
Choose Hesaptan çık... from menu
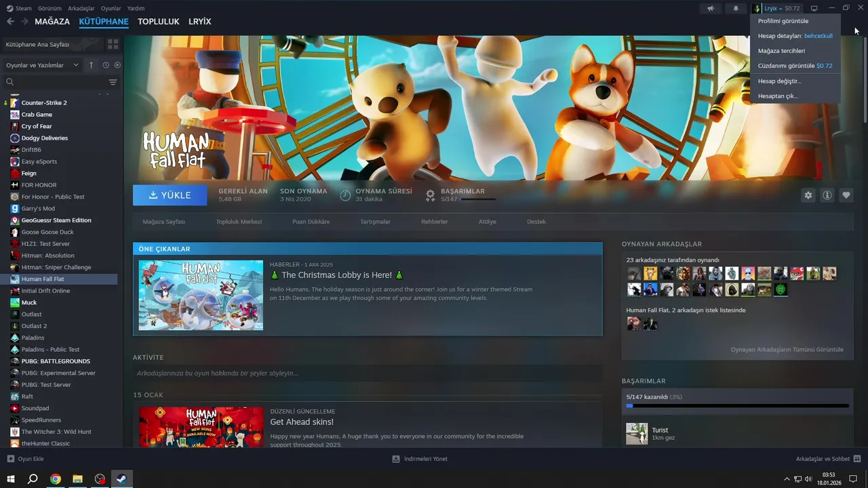click(778, 96)
